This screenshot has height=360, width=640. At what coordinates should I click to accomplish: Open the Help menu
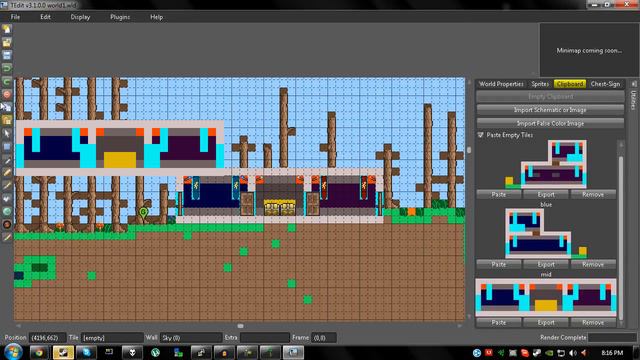(156, 17)
